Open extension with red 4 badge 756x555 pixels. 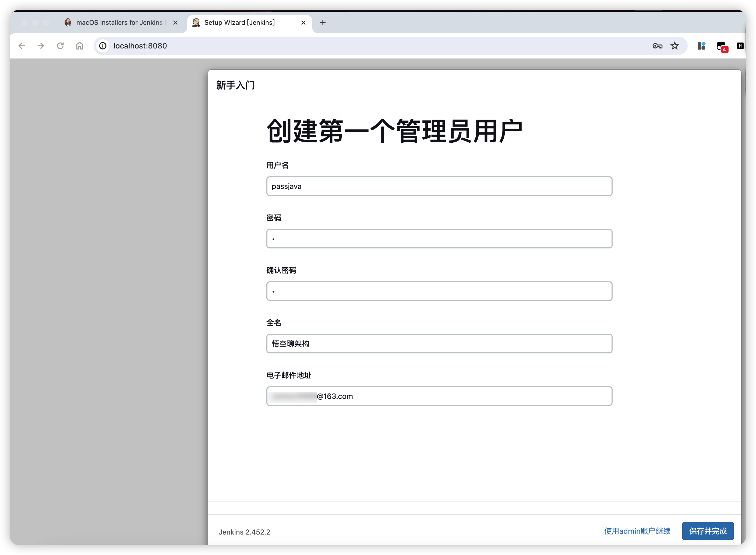click(721, 46)
